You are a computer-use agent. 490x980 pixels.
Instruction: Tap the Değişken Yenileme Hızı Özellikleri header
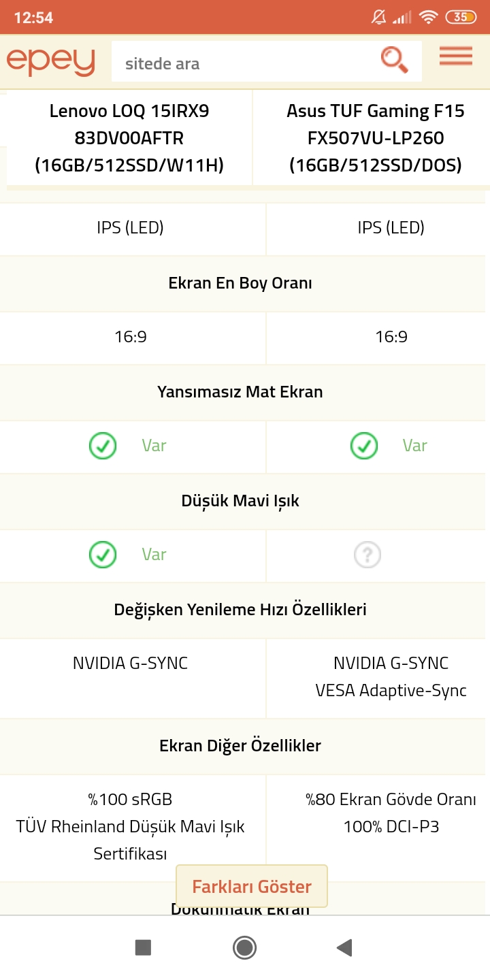pos(240,610)
